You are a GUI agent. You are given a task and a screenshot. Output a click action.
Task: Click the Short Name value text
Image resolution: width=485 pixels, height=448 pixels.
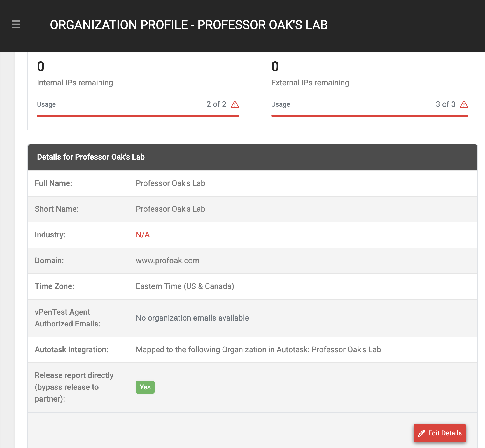pos(171,209)
